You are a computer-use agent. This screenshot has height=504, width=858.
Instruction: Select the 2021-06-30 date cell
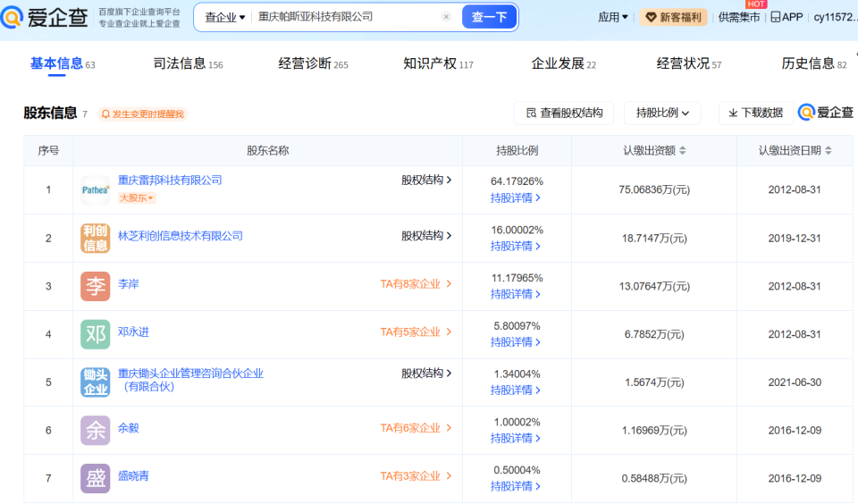click(795, 382)
